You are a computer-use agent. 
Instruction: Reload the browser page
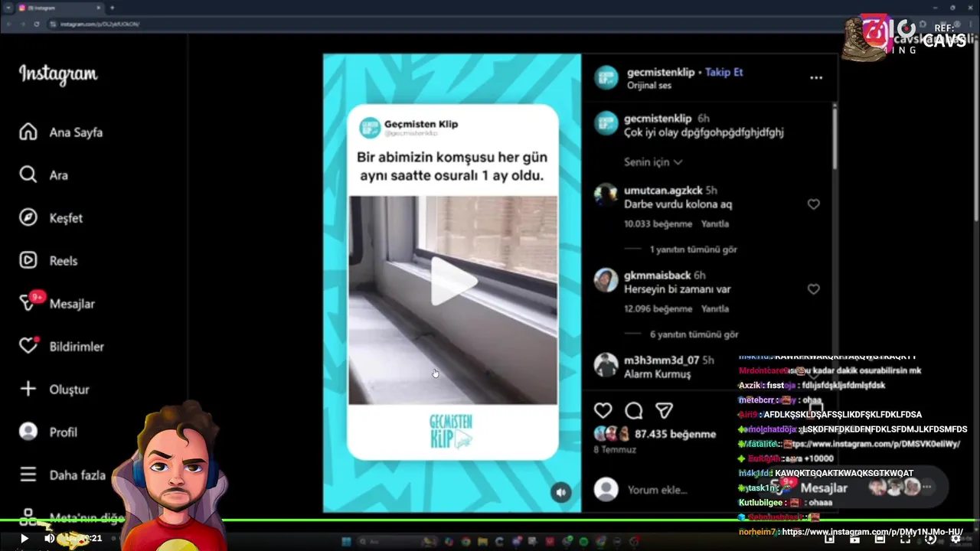point(36,24)
